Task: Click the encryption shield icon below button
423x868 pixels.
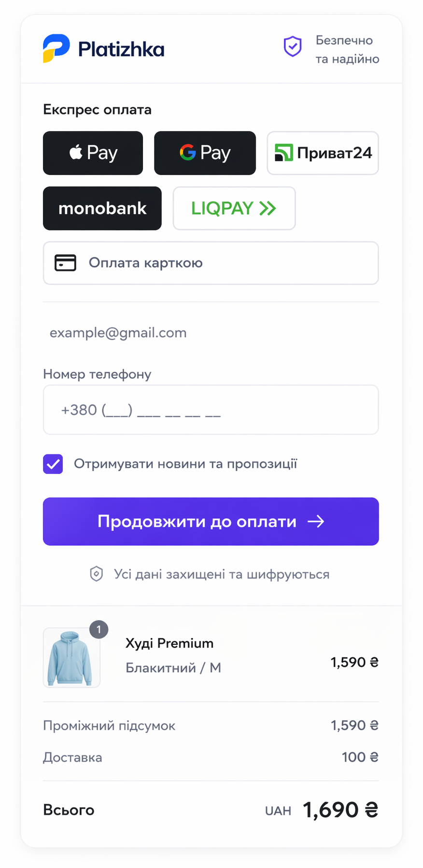Action: (x=97, y=574)
